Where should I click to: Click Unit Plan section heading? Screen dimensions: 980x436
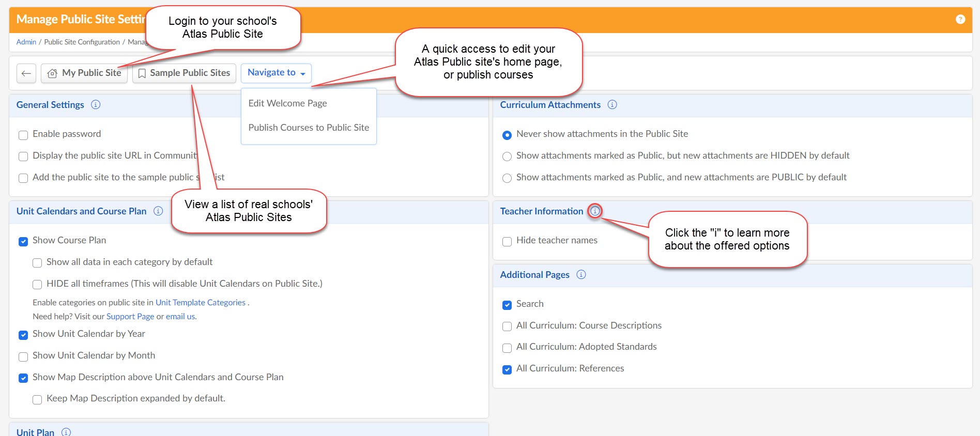coord(35,432)
